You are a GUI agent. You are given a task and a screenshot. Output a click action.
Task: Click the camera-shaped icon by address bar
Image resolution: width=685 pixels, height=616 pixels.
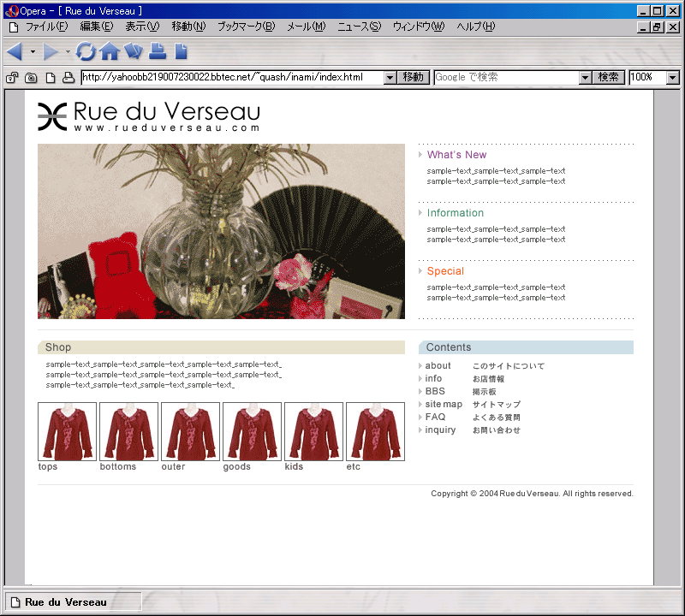[x=31, y=78]
